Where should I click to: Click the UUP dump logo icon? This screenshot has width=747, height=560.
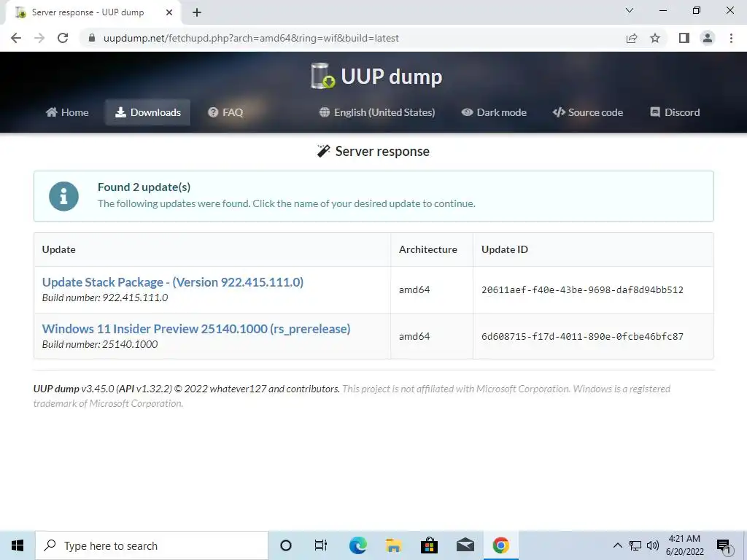323,76
